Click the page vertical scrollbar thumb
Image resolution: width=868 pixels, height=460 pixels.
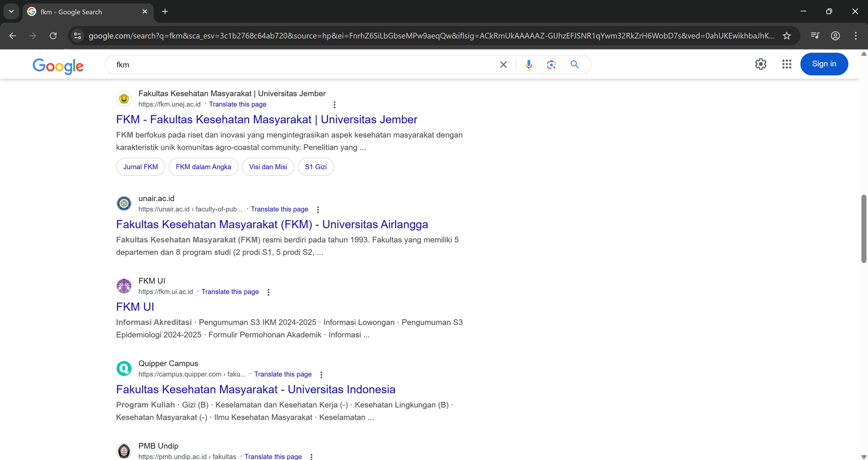click(864, 229)
